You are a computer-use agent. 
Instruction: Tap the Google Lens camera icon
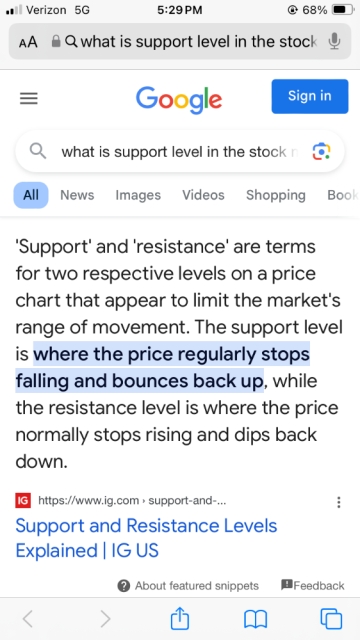(x=321, y=151)
